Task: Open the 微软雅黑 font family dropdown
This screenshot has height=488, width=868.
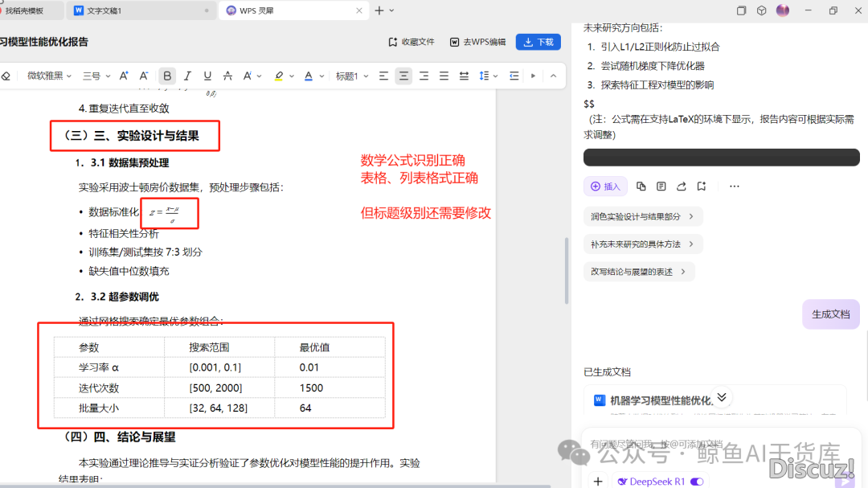Action: tap(49, 76)
